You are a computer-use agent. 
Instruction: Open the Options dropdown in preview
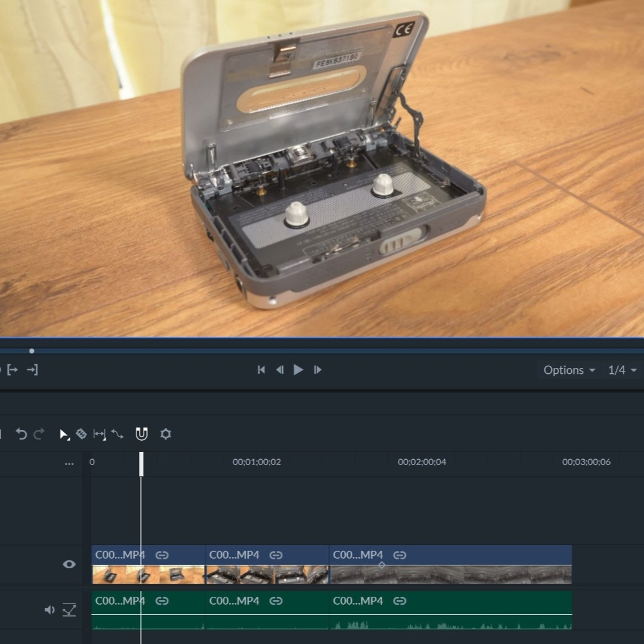[x=569, y=370]
